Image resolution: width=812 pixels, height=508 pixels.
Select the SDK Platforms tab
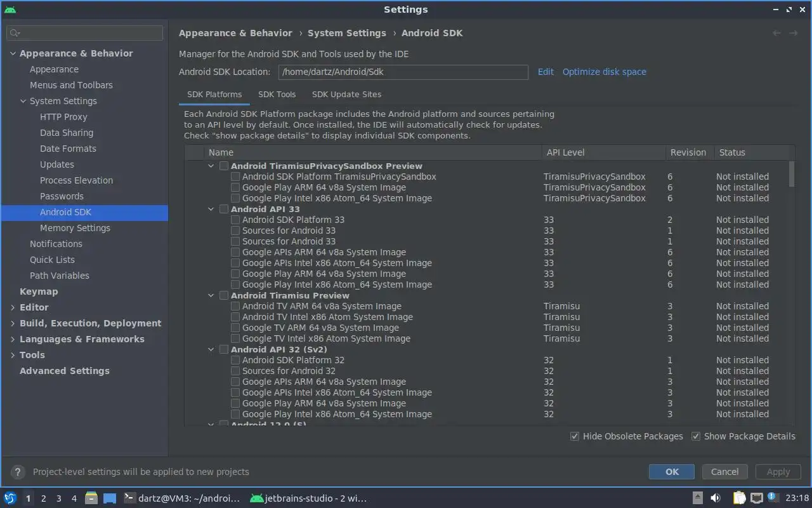214,94
